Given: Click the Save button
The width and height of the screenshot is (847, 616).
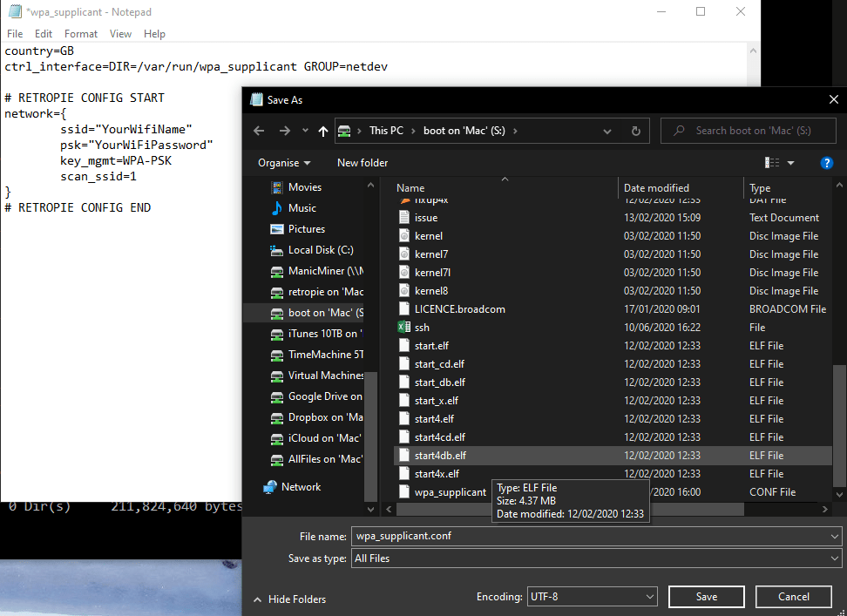Looking at the screenshot, I should click(706, 597).
